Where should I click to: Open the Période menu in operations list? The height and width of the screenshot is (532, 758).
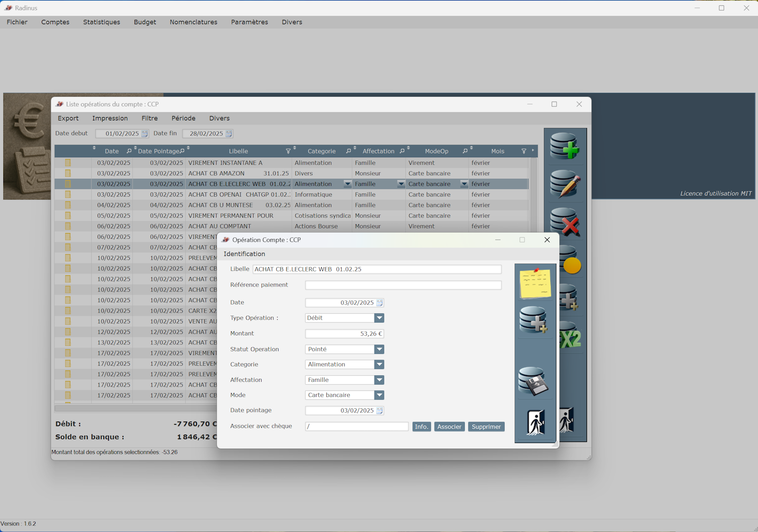(x=183, y=118)
